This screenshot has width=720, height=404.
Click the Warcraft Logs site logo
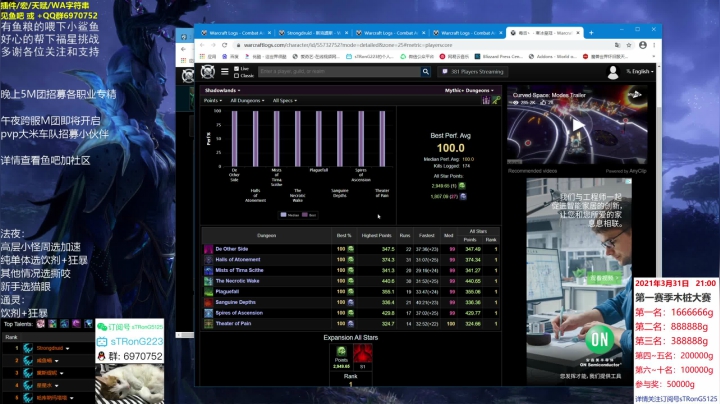208,72
